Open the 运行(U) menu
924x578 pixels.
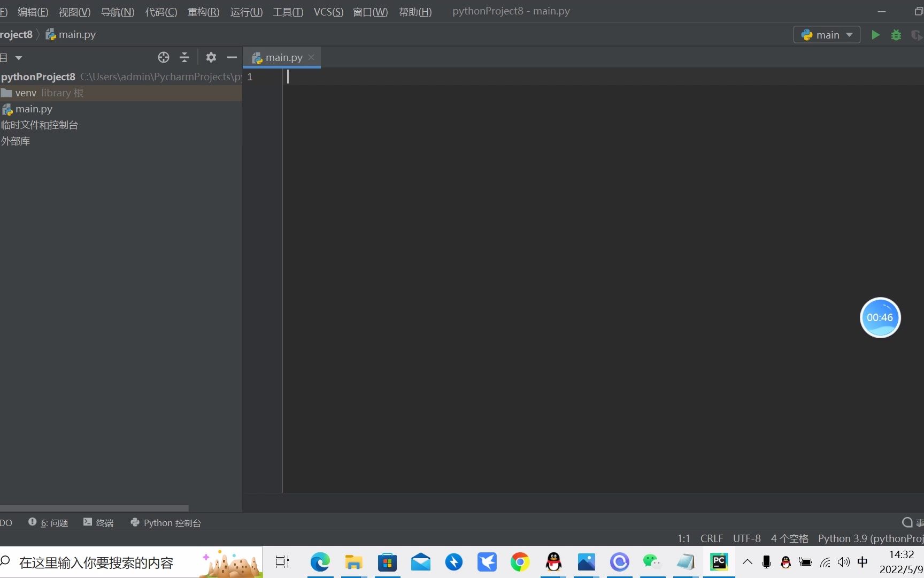[x=246, y=12]
